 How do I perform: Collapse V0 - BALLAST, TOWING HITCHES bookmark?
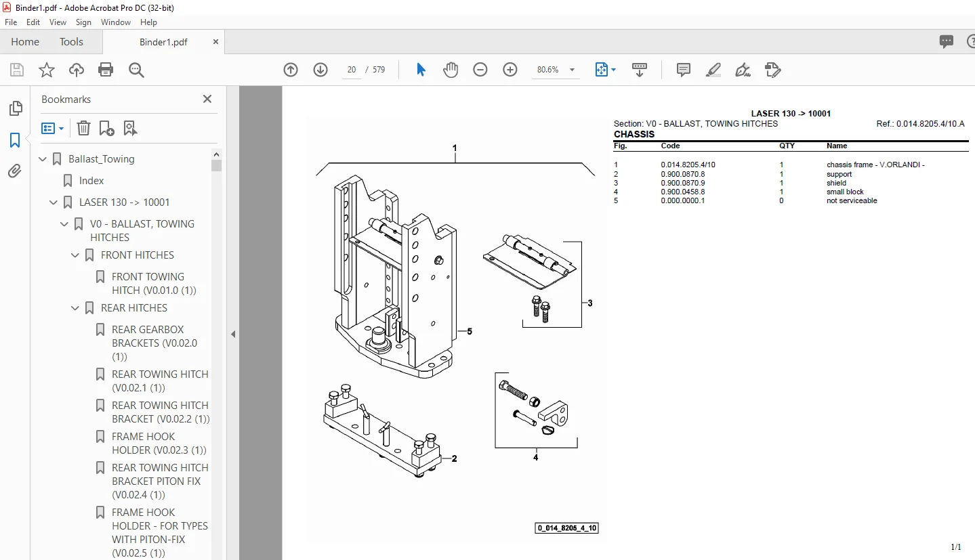(x=65, y=224)
